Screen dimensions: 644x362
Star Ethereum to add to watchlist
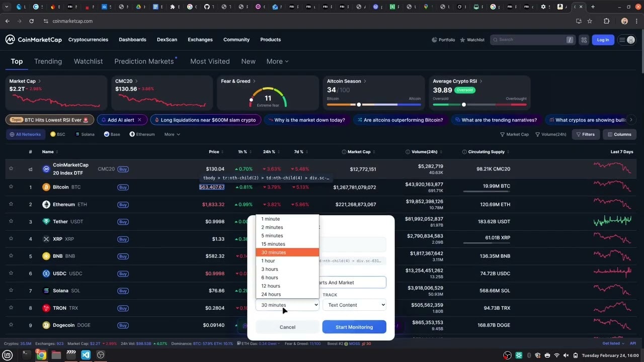coord(11,205)
